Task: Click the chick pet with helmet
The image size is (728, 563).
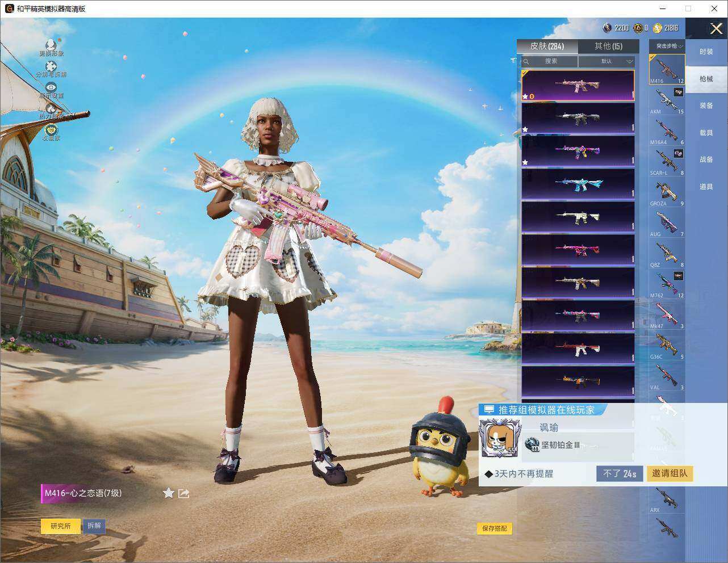Action: [x=440, y=448]
